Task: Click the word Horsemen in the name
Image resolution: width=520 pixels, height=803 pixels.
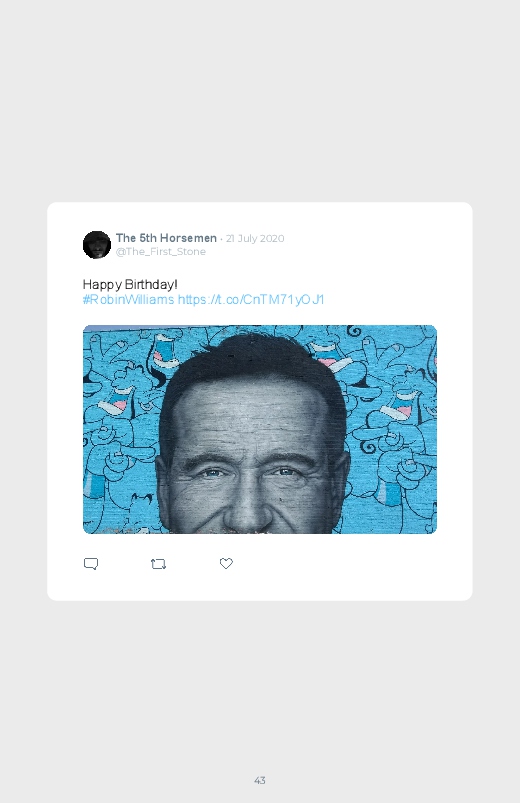Action: pos(188,238)
